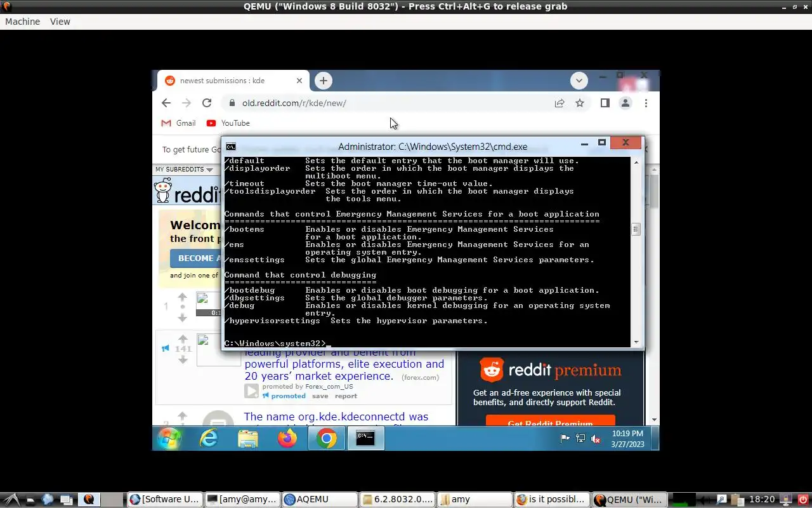This screenshot has width=812, height=508.
Task: Open the host panel application menu icon
Action: pyautogui.click(x=11, y=499)
